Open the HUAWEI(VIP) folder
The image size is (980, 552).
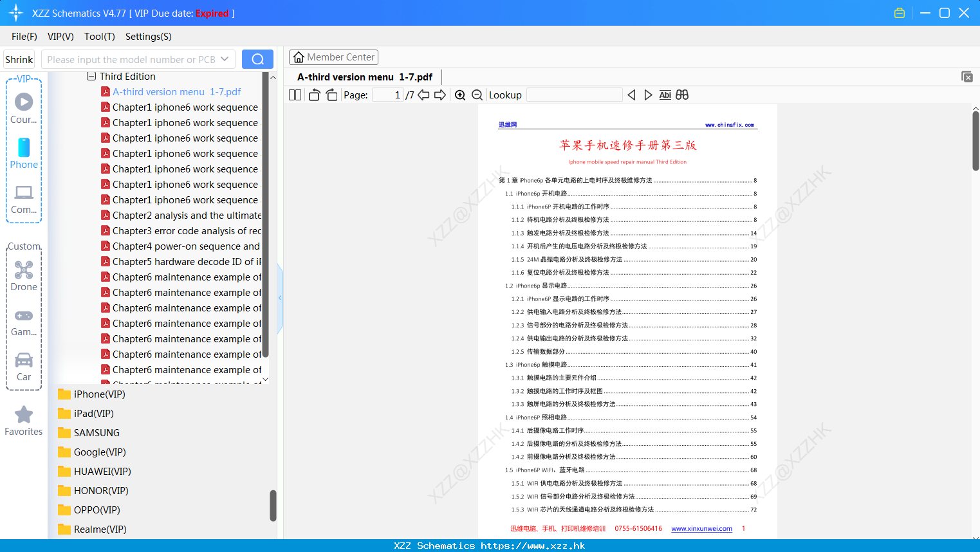(94, 472)
